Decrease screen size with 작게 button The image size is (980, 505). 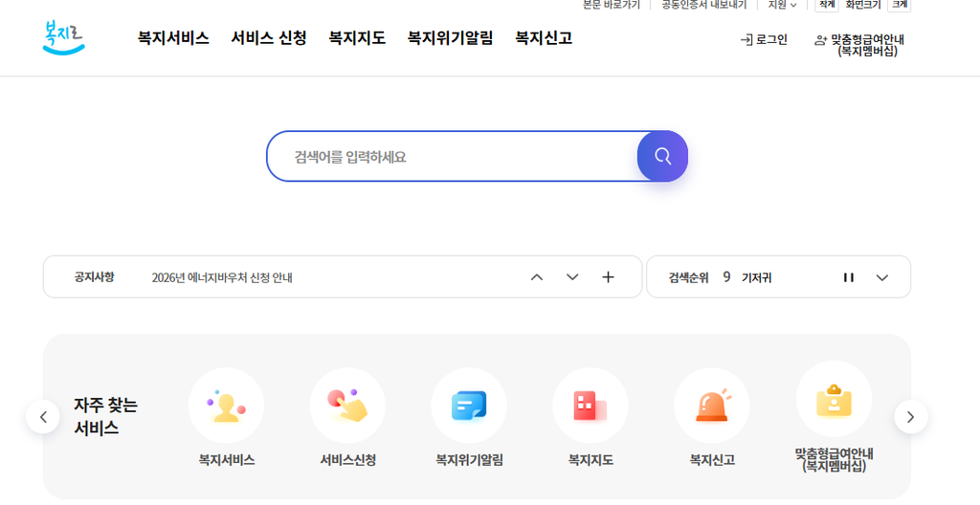point(827,5)
